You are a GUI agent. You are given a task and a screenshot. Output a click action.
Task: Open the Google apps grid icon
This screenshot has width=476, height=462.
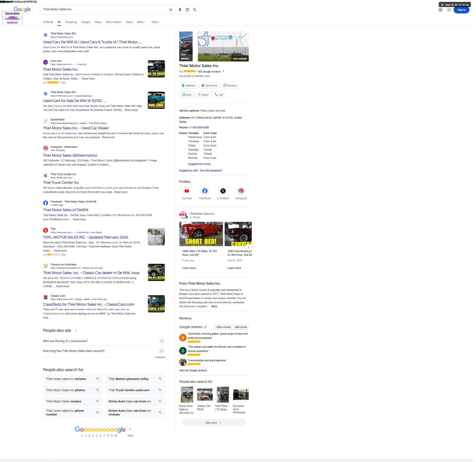[x=449, y=10]
